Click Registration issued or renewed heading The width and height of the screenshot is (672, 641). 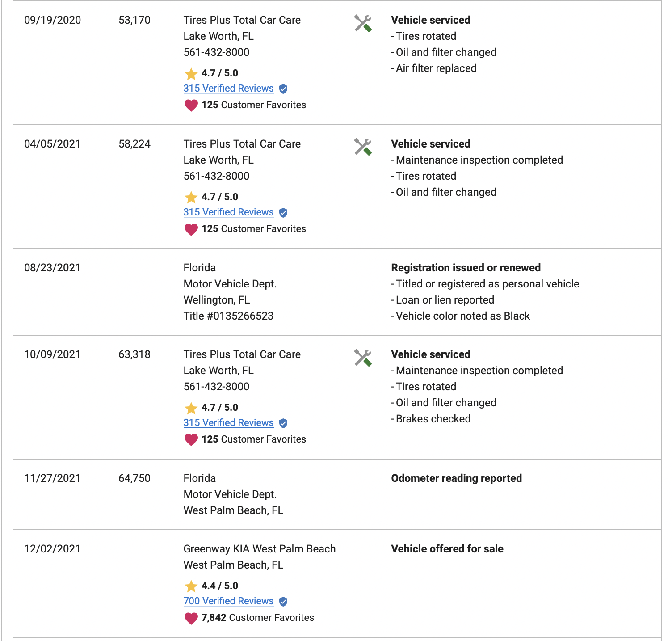pos(466,268)
